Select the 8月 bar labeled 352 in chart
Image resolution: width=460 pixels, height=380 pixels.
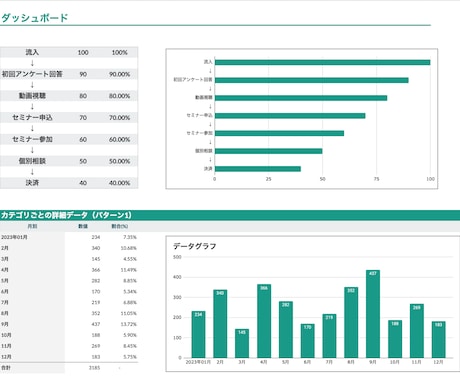coord(351,322)
